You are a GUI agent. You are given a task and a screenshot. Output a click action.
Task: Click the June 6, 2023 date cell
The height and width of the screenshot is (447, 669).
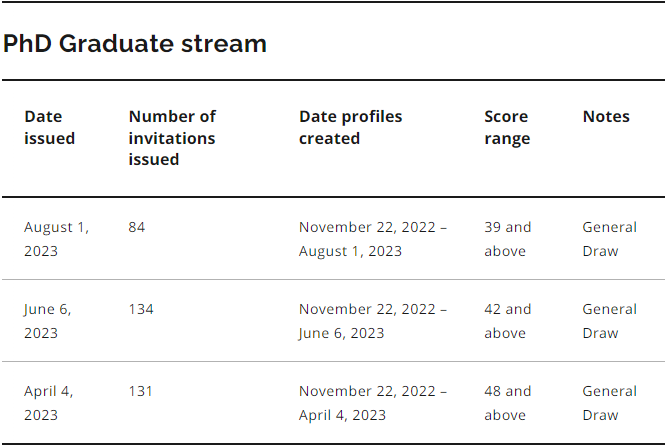coord(48,321)
